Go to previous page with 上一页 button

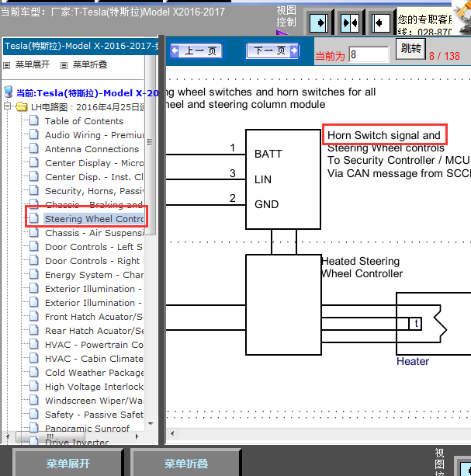(196, 50)
